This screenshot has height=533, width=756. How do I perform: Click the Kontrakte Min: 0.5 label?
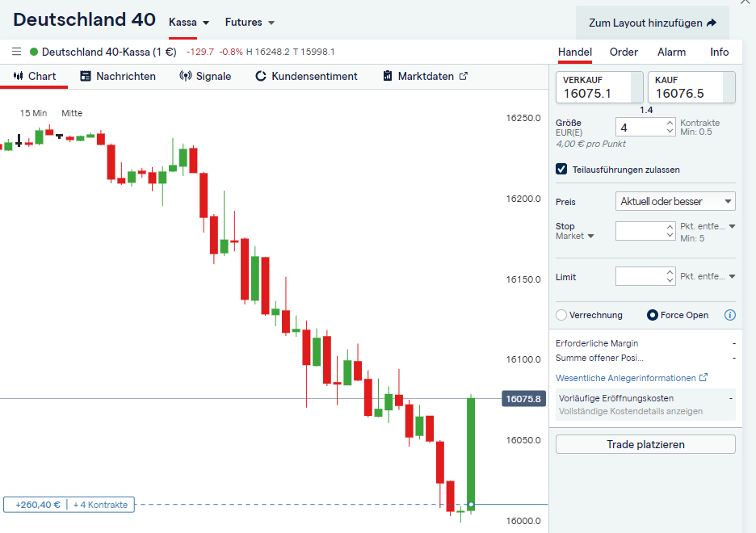point(699,128)
